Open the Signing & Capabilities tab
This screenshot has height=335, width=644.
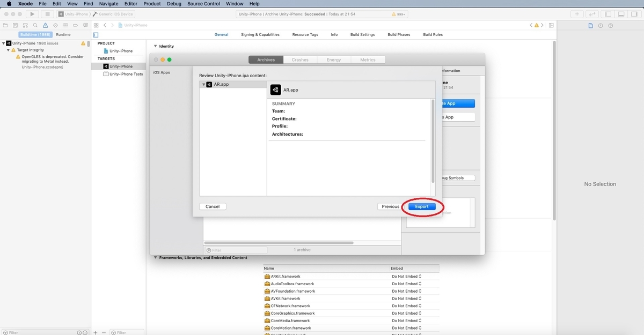pyautogui.click(x=260, y=34)
